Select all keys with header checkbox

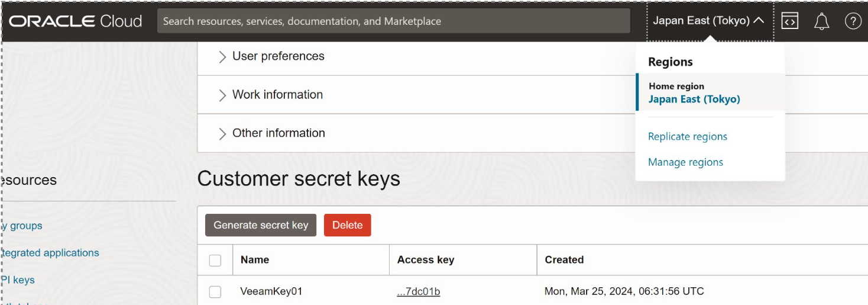click(215, 260)
